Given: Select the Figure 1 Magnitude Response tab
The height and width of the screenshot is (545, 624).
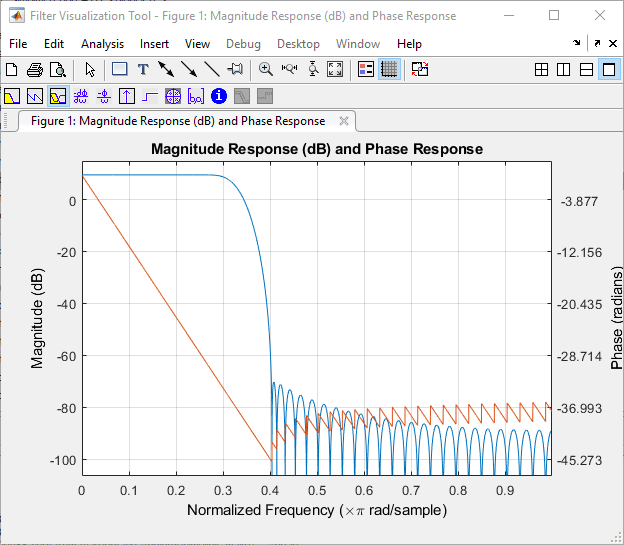Looking at the screenshot, I should pos(178,121).
